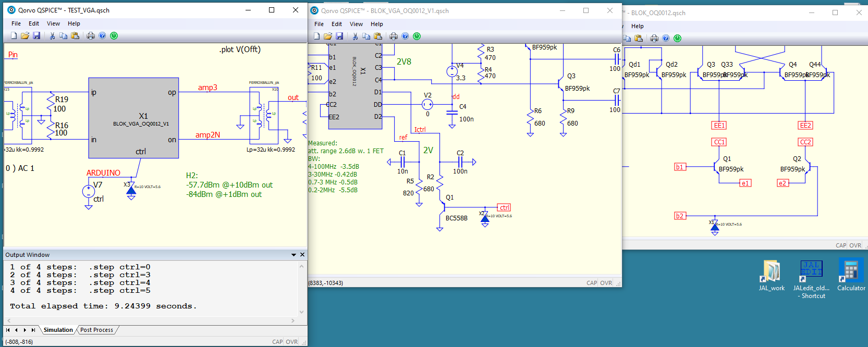Select the X1 BLOK_VGA_OQ0012_V1 block in TEST_VGA

133,118
